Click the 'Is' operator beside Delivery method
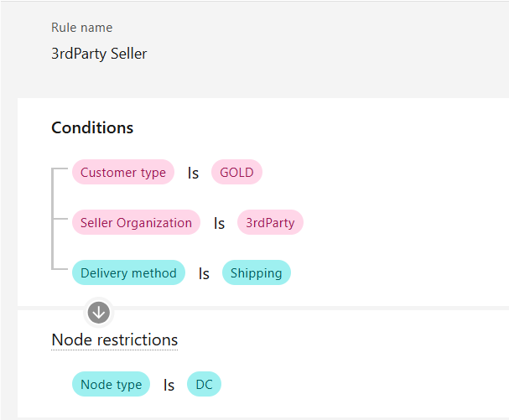This screenshot has width=509, height=420. point(204,273)
